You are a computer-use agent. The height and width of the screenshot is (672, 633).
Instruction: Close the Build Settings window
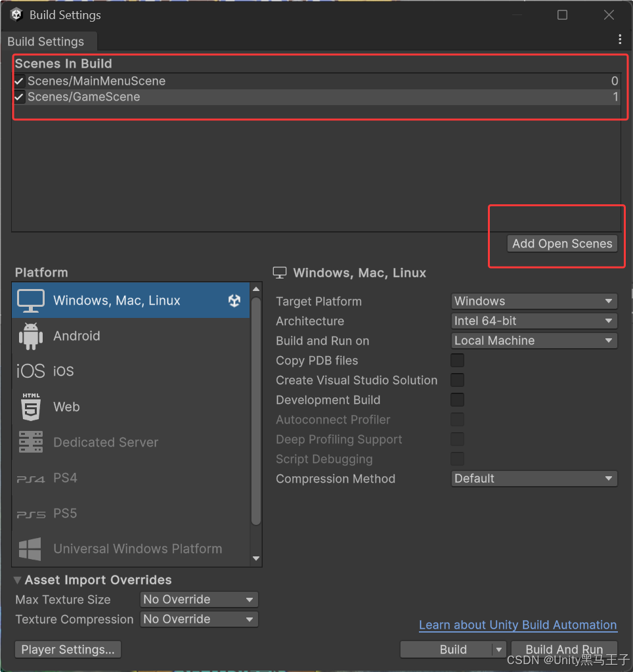click(x=609, y=15)
